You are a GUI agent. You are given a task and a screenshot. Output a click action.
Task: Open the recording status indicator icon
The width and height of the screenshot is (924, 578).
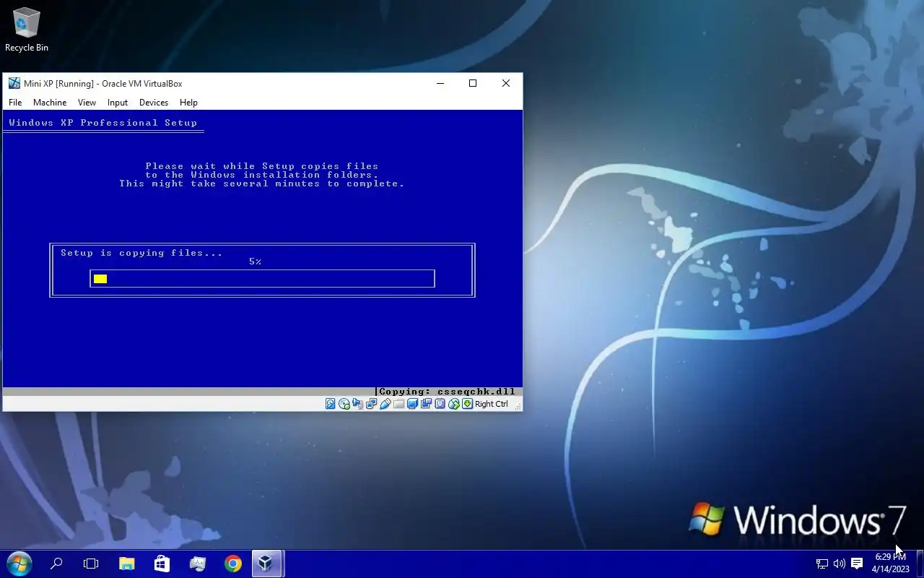[427, 404]
